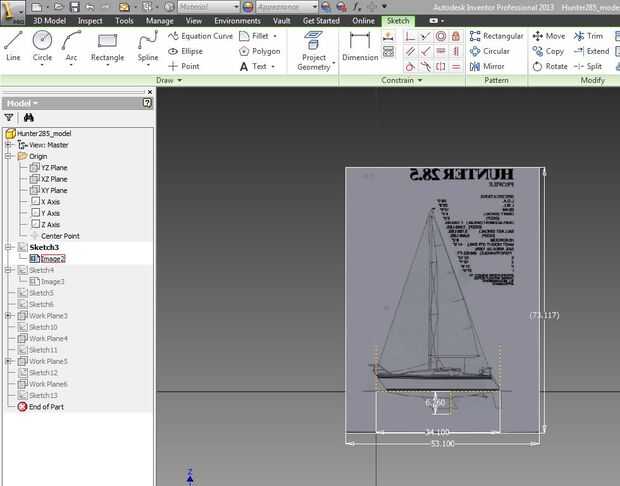
Task: Open the Project Geometry dropdown arrow
Action: coord(334,63)
